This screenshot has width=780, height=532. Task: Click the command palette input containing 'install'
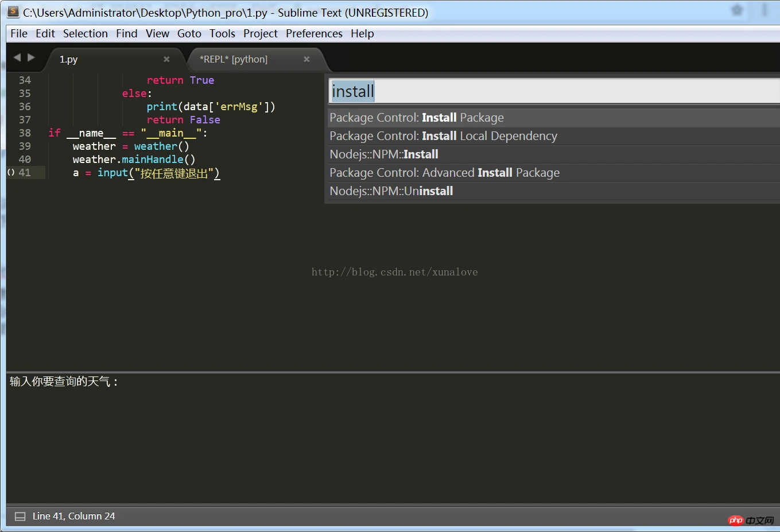click(554, 91)
